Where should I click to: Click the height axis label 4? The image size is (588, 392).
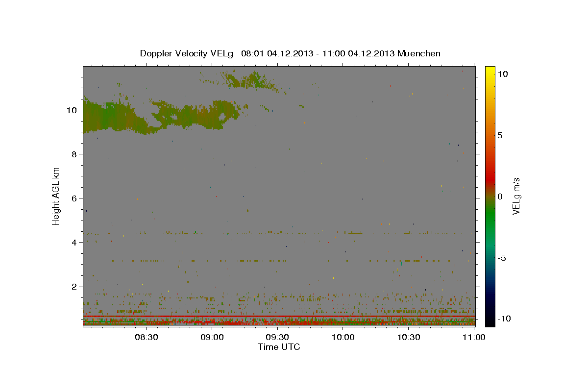[x=74, y=242]
